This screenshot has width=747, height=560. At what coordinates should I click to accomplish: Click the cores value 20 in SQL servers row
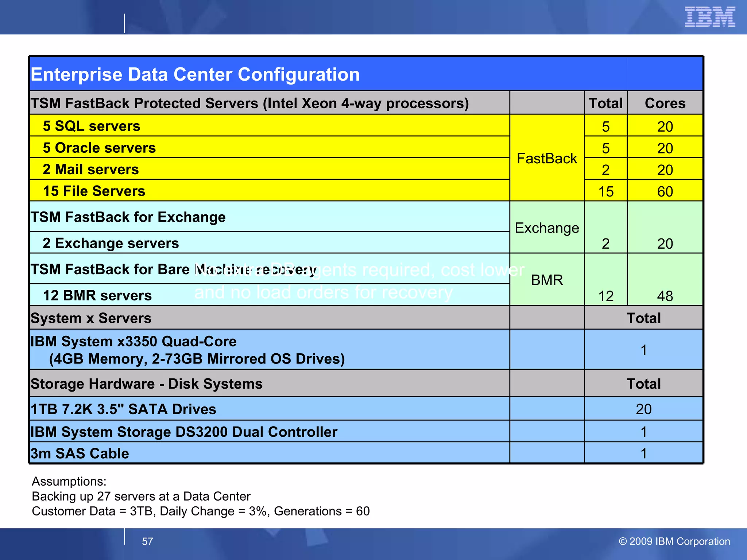[x=665, y=127]
